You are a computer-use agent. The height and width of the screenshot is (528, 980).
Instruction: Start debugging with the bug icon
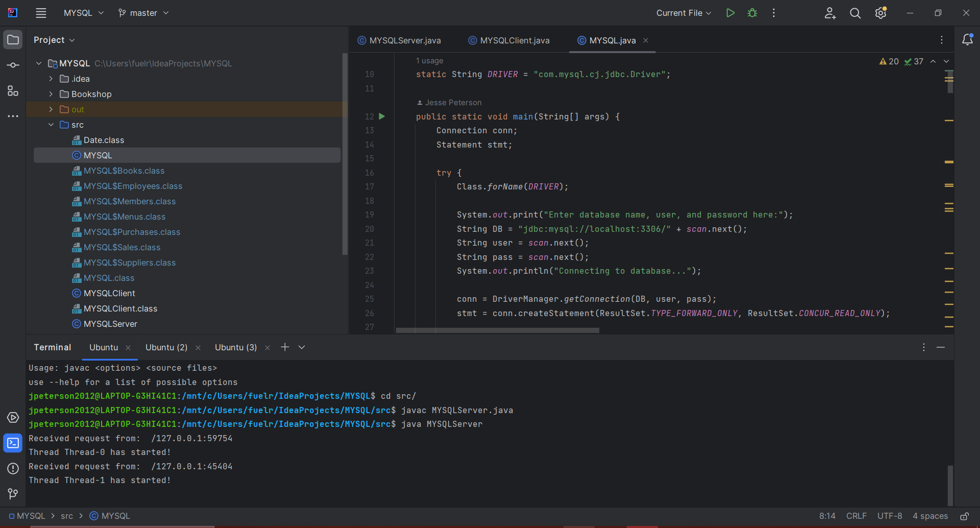(x=752, y=13)
